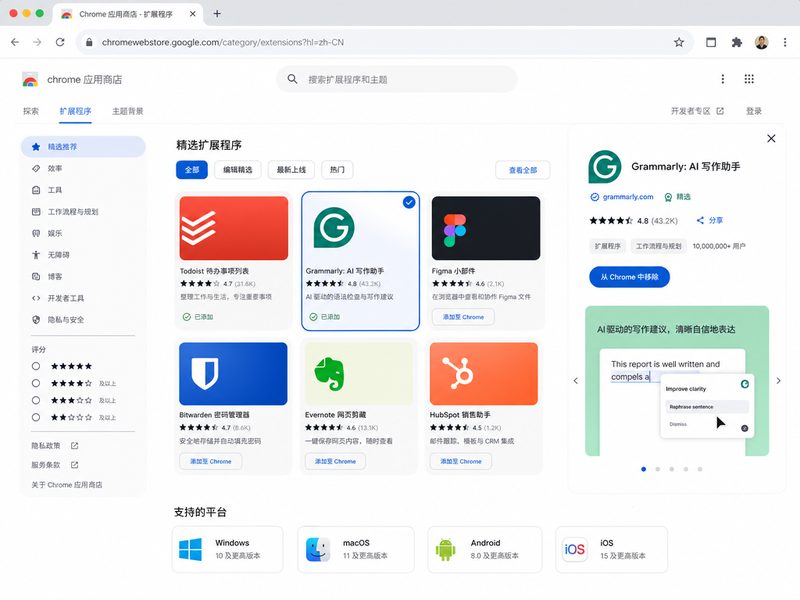Select 精选推荐 in the sidebar
The image size is (800, 600).
click(83, 147)
